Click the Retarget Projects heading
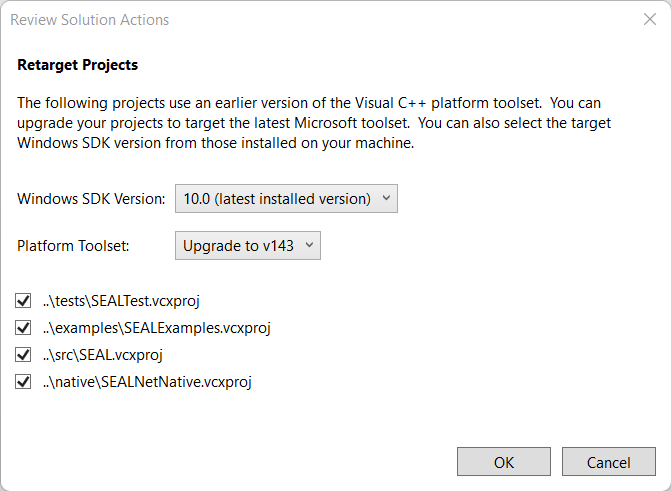The height and width of the screenshot is (491, 671). (78, 65)
